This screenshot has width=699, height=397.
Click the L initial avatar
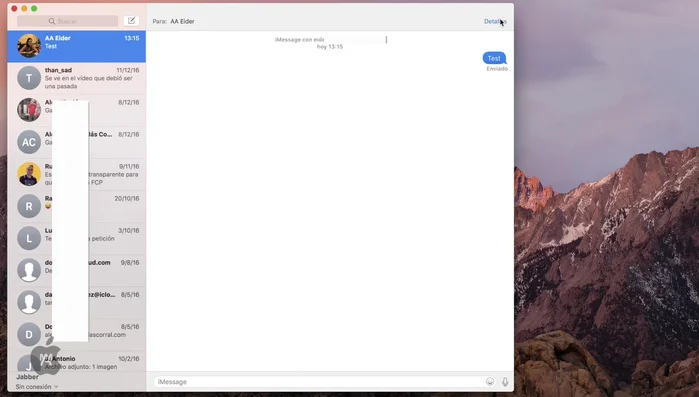point(29,238)
